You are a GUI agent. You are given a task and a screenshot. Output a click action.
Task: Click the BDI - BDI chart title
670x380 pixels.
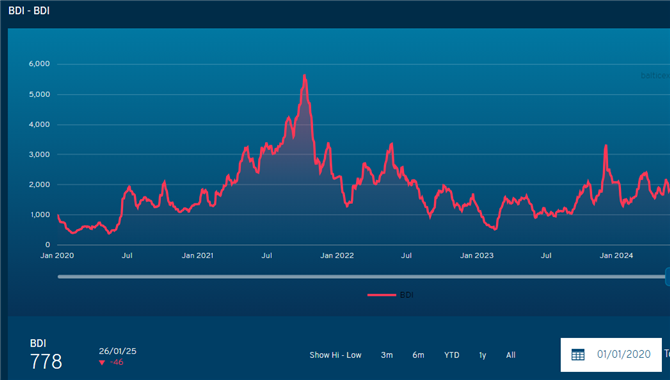coord(29,11)
